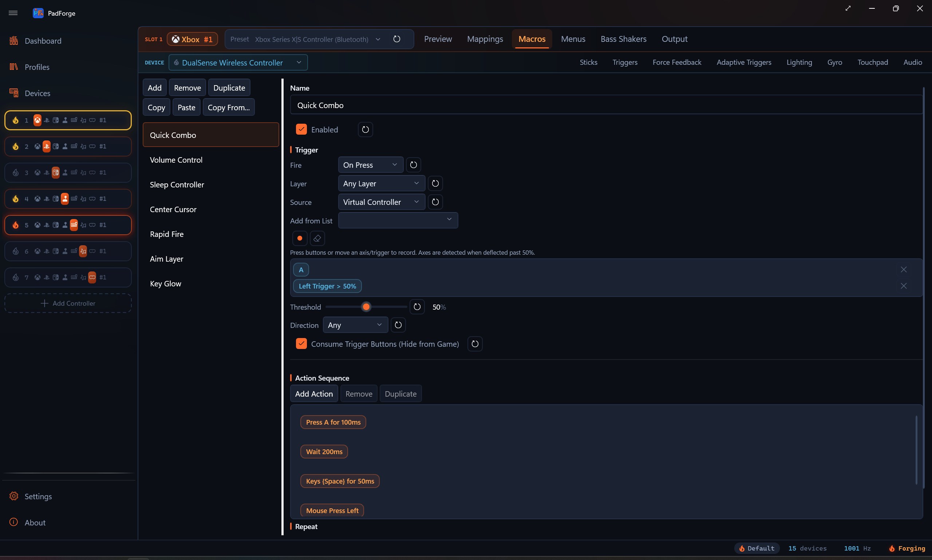Open the Fire dropdown showing On Press
This screenshot has width=932, height=560.
371,165
